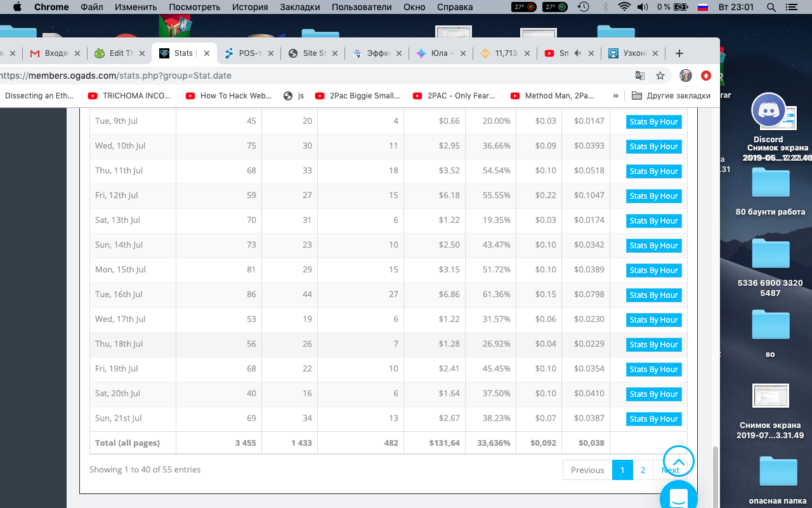Screen dimensions: 812x508
Task: Go to page 2 of entries
Action: [x=643, y=470]
